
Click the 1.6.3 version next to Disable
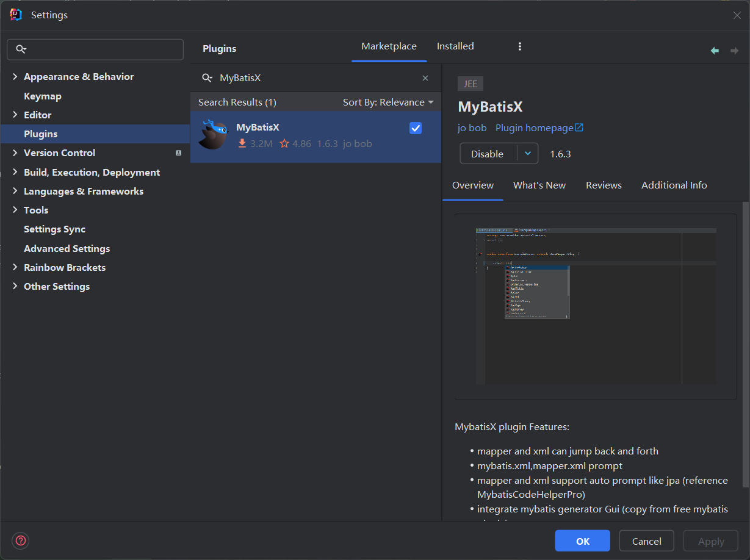[561, 154]
